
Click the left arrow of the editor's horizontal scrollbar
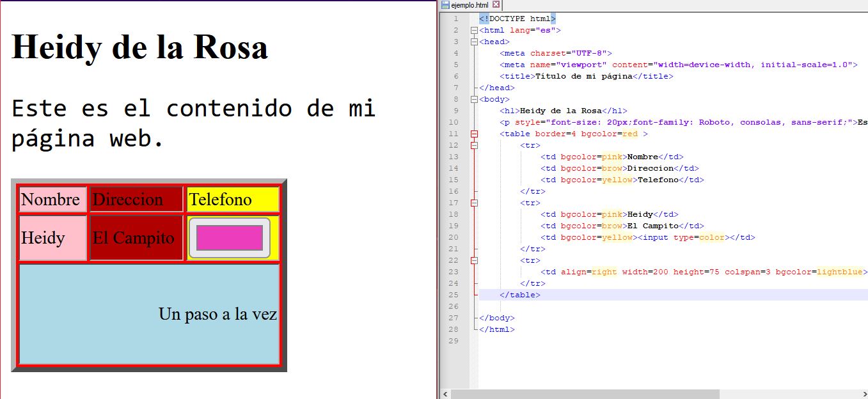[x=445, y=394]
